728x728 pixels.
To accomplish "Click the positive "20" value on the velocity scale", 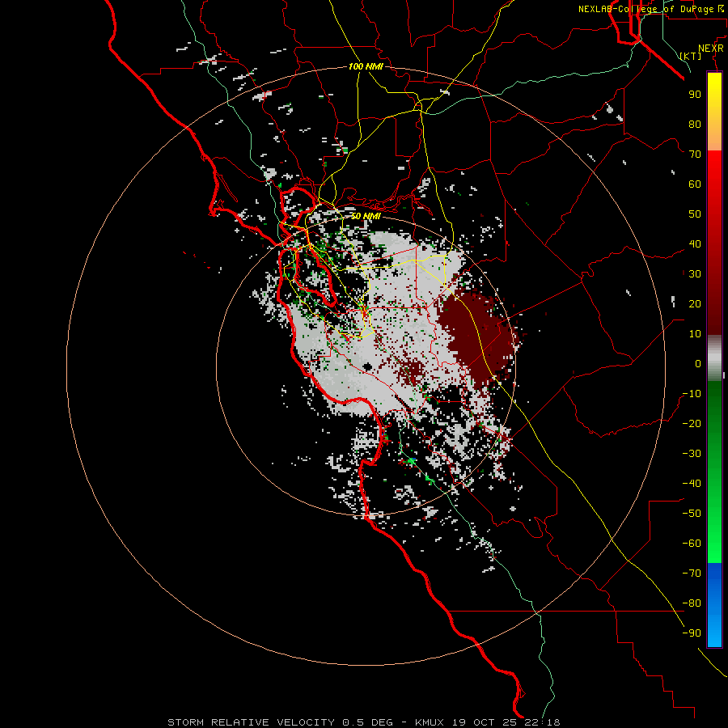I will click(695, 303).
